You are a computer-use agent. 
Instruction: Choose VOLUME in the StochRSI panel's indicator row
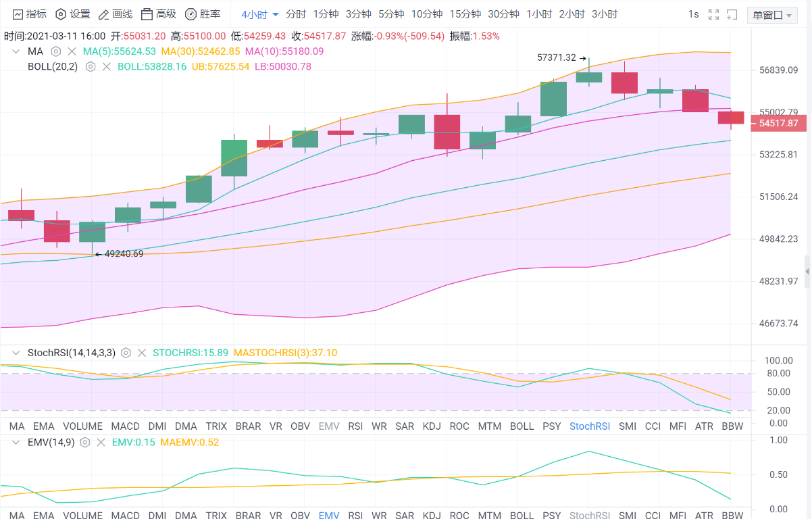(x=83, y=426)
